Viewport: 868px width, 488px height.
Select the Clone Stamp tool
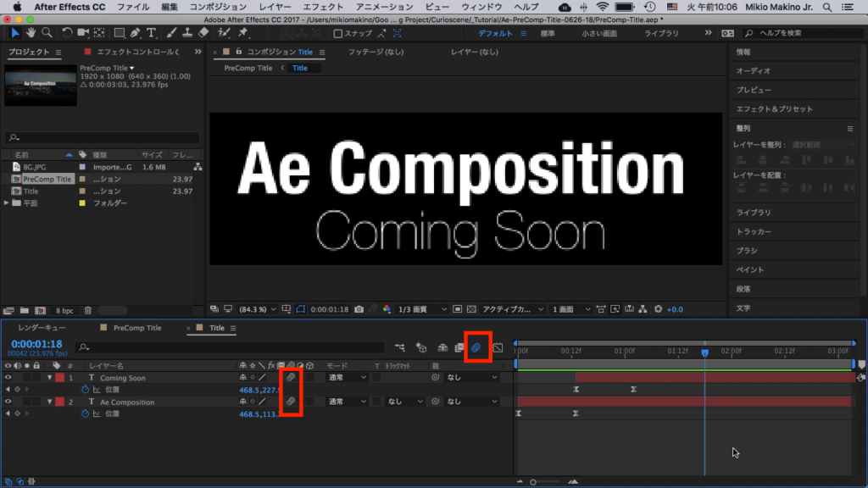[x=187, y=33]
